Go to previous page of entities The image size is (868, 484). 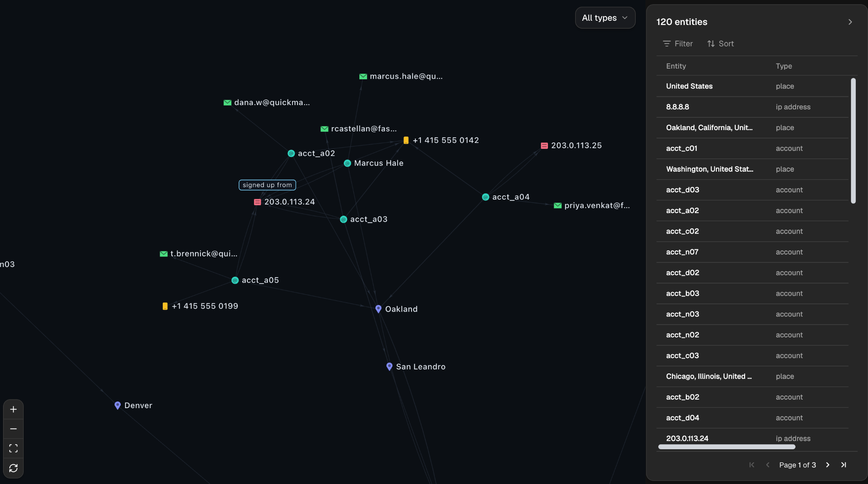(768, 465)
